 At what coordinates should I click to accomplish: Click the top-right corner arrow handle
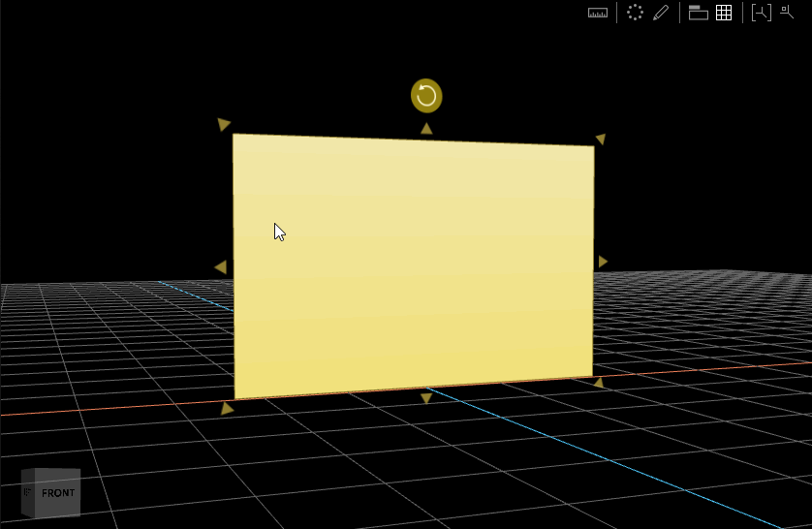pos(601,139)
